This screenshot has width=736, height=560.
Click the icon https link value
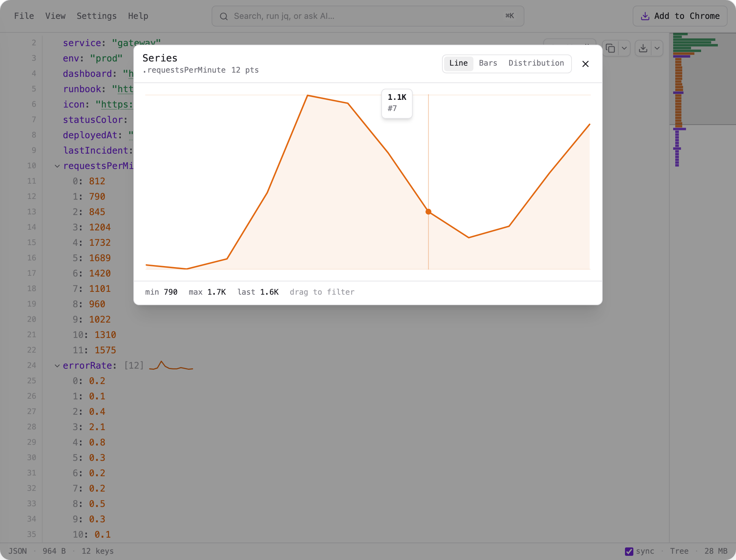click(114, 104)
